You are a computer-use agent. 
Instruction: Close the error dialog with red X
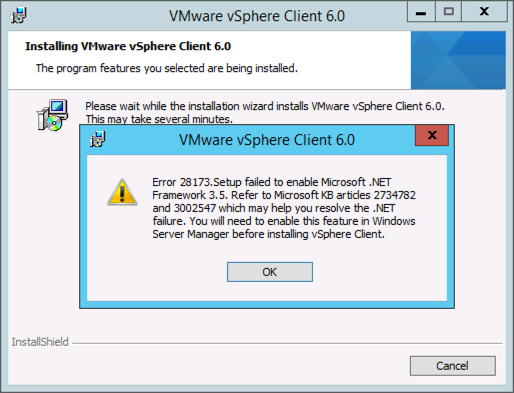point(432,135)
